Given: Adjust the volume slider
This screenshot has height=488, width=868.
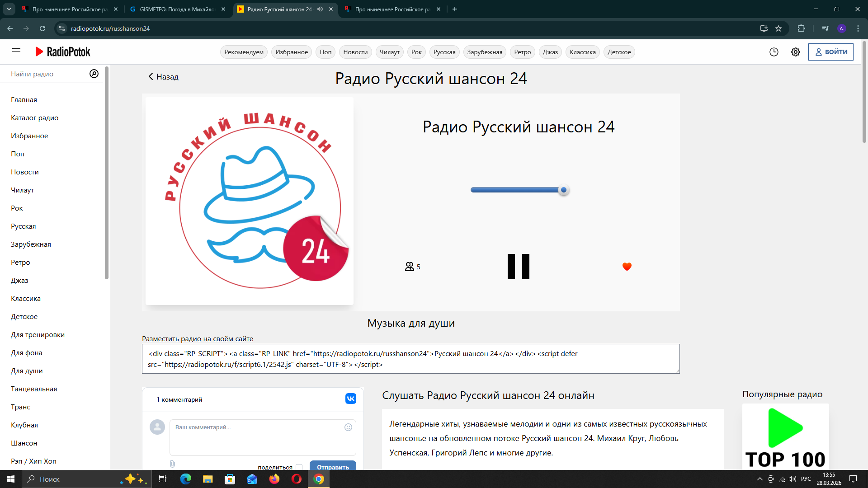Looking at the screenshot, I should (519, 190).
